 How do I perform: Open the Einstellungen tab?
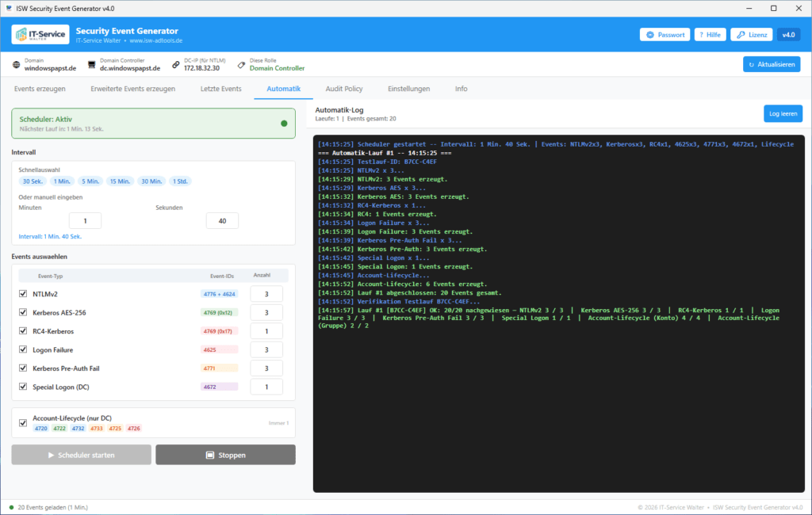pos(408,89)
